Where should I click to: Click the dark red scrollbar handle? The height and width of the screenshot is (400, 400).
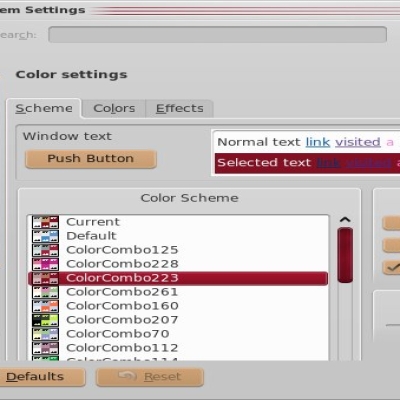(x=345, y=255)
